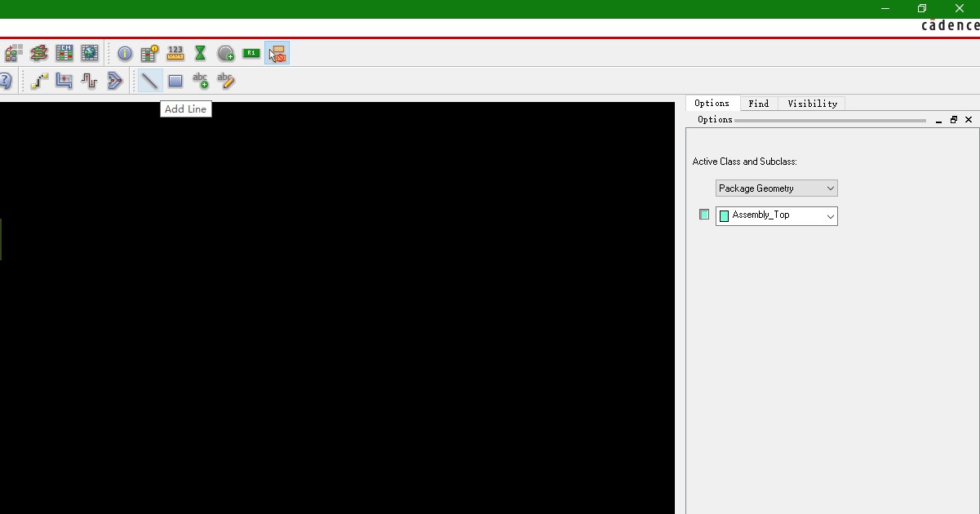Click the highlighted rectangle with red prohibit icon
Screen dimensions: 980x514
(277, 54)
